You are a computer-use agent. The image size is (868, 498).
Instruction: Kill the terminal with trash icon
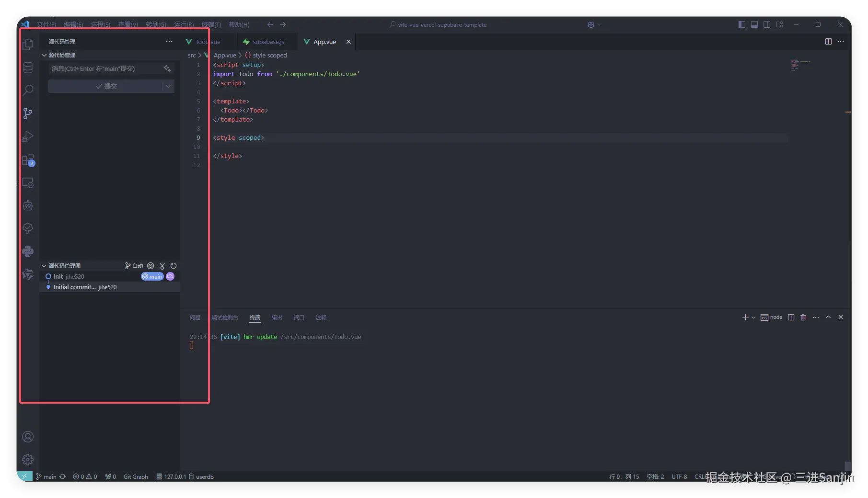[x=803, y=317]
